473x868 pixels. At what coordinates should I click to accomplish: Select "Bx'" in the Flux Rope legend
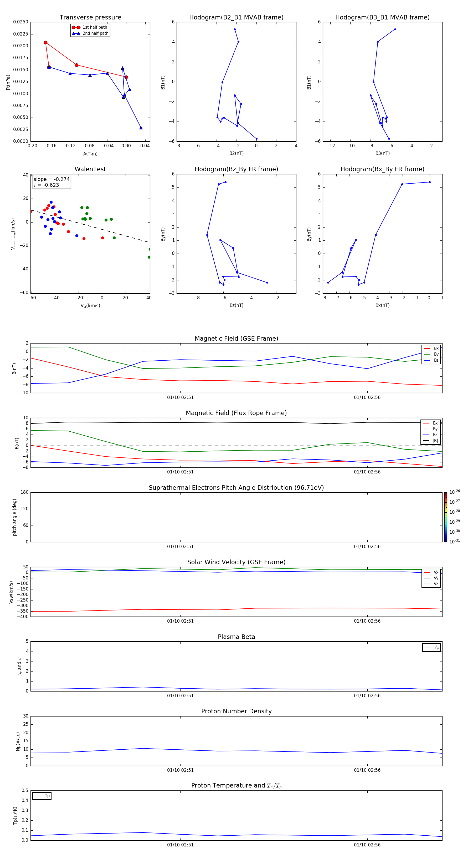[x=431, y=423]
